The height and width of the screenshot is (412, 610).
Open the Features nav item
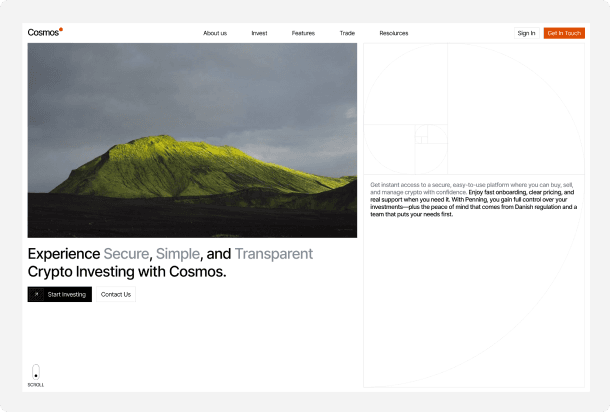[303, 33]
